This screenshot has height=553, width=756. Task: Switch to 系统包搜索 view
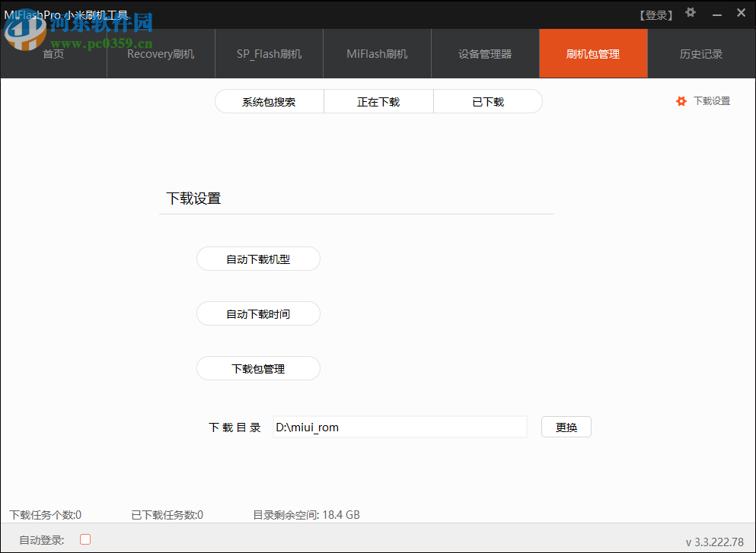click(270, 100)
